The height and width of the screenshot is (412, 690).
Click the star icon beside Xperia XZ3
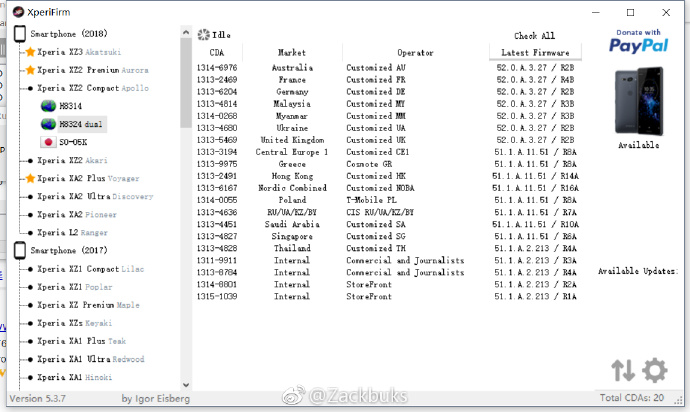30,52
